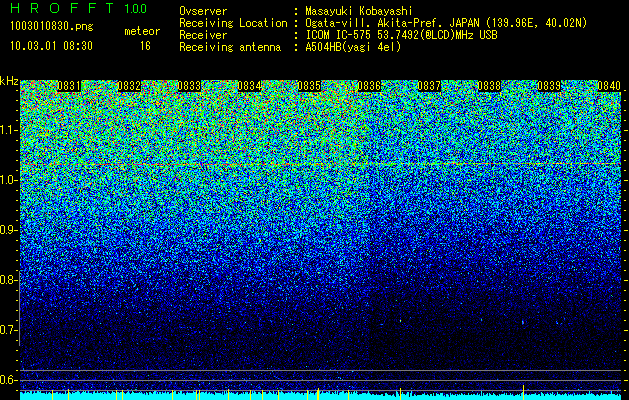Screen dimensions: 629x400
Task: Click the Ovserver field label
Action: tap(203, 11)
